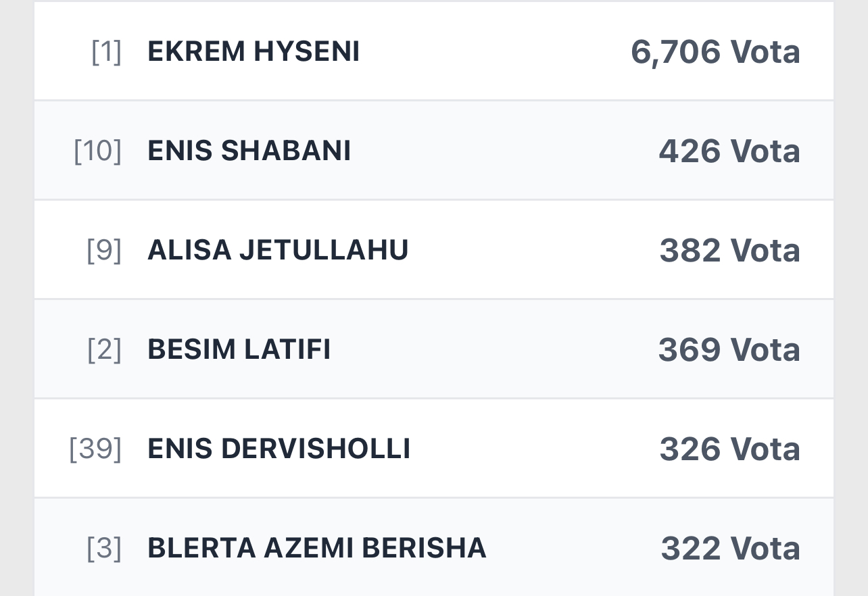Select BLERTA AZEMI BERISHA name

coord(316,548)
